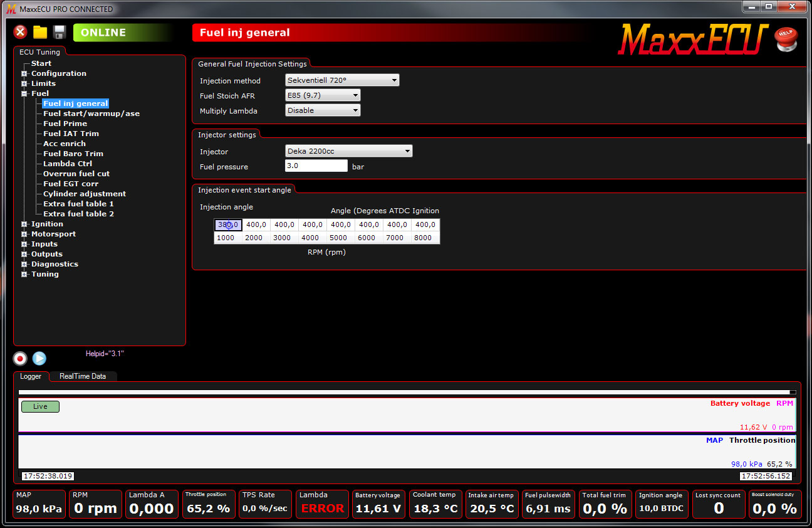This screenshot has height=528, width=812.
Task: Open the Overrun fuel cut page
Action: point(76,174)
